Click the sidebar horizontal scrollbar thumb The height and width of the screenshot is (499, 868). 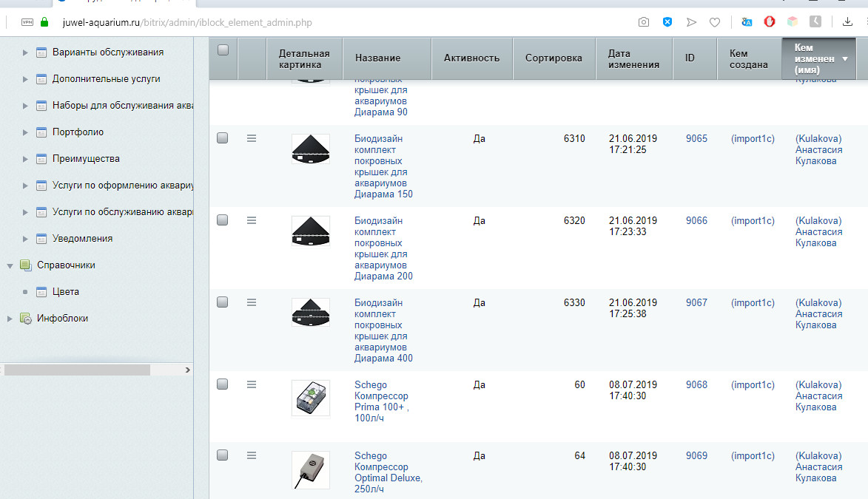(77, 370)
